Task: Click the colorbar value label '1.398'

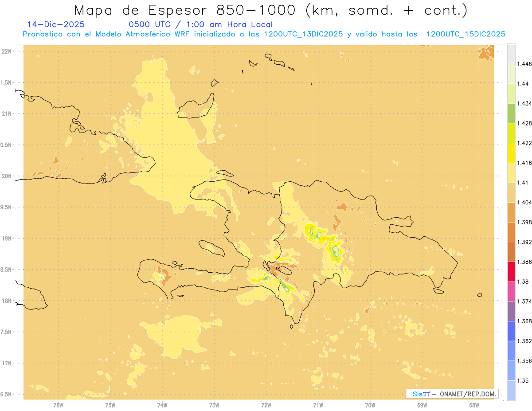Action: click(524, 222)
